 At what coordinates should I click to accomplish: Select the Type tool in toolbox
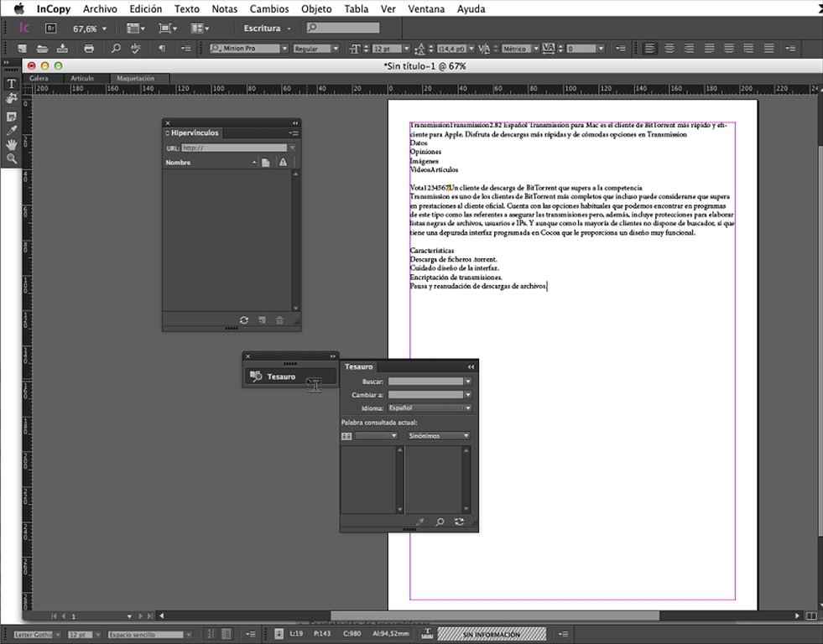12,84
